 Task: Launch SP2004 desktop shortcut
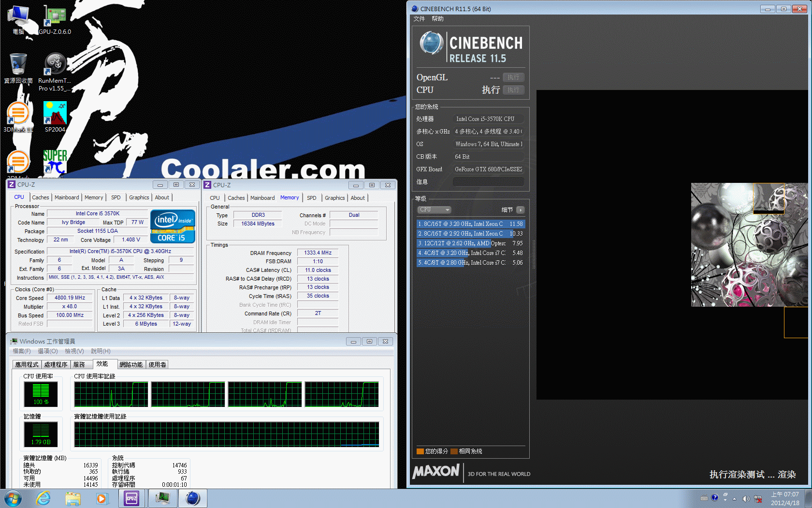pyautogui.click(x=55, y=116)
